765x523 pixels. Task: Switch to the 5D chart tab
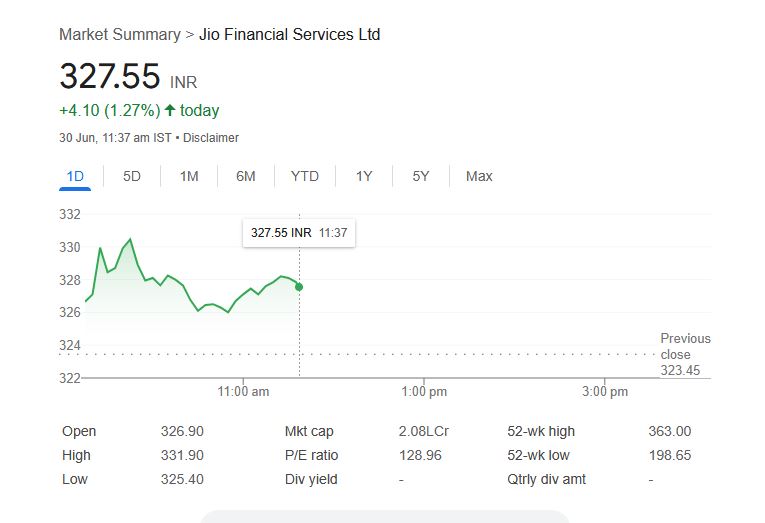132,176
